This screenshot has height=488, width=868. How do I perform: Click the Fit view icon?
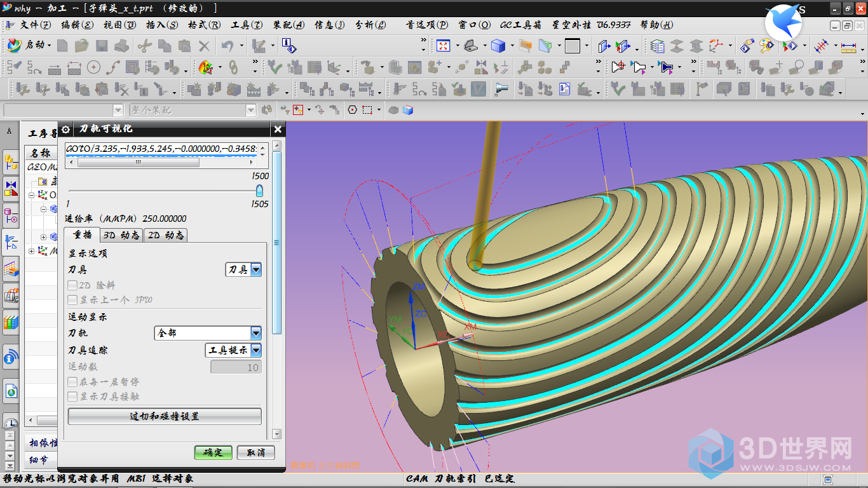pos(443,46)
